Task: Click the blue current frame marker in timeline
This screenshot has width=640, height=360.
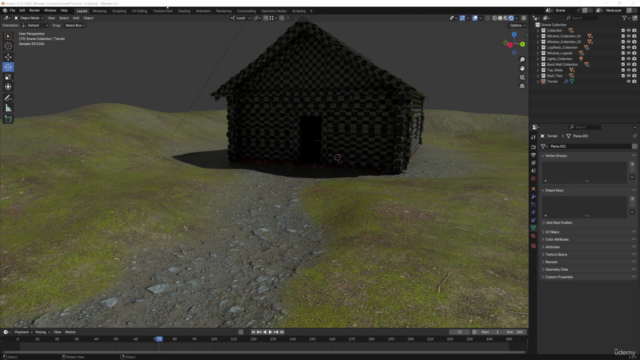Action: [x=159, y=339]
